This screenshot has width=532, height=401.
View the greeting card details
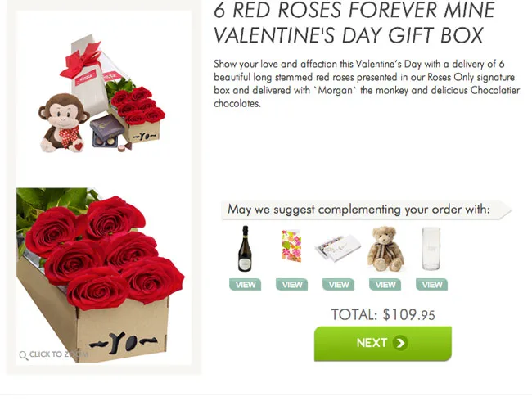(291, 285)
